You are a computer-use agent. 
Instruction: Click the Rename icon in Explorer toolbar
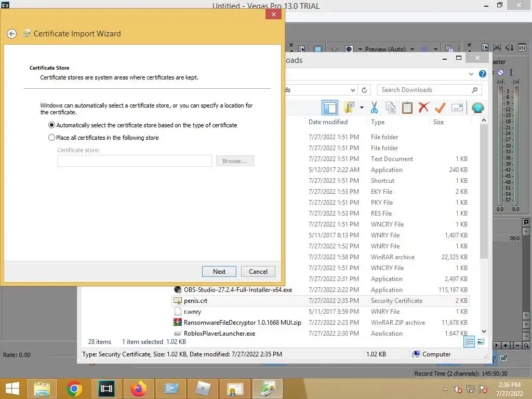click(457, 108)
